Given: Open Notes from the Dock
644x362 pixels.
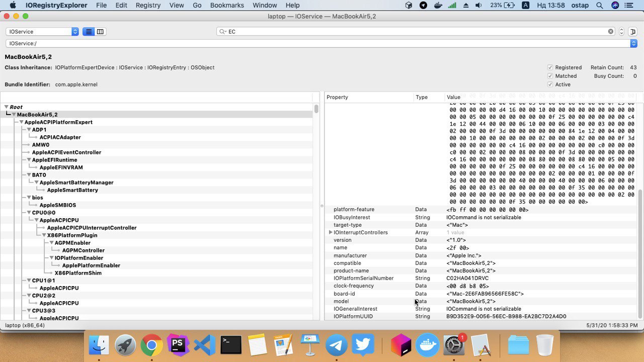Looking at the screenshot, I should (257, 345).
